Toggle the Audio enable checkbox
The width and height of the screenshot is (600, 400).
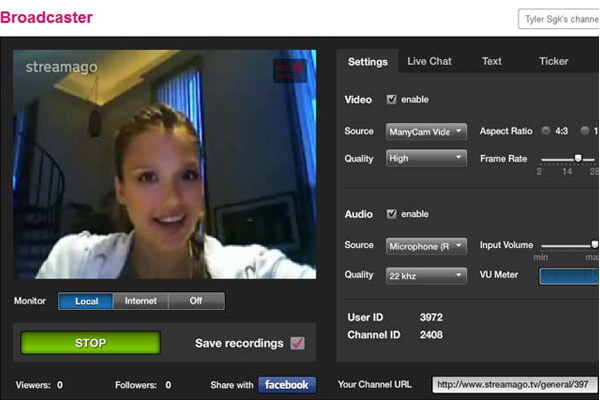[x=391, y=214]
